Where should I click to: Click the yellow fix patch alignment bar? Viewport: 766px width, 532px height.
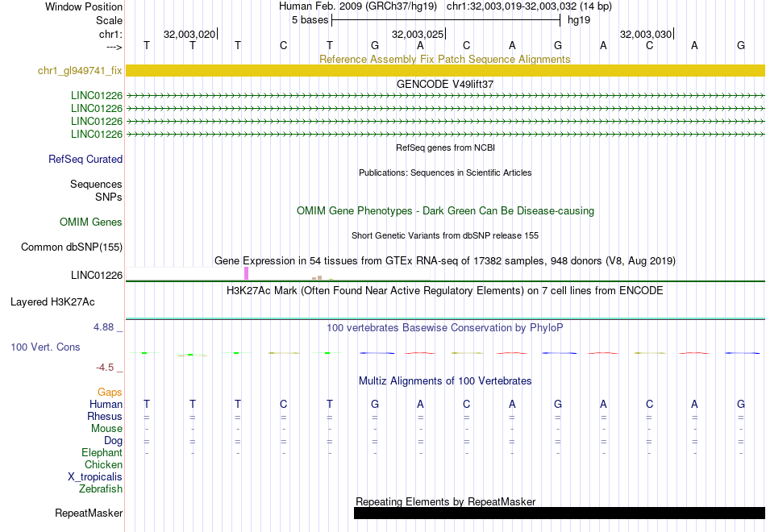(x=446, y=70)
